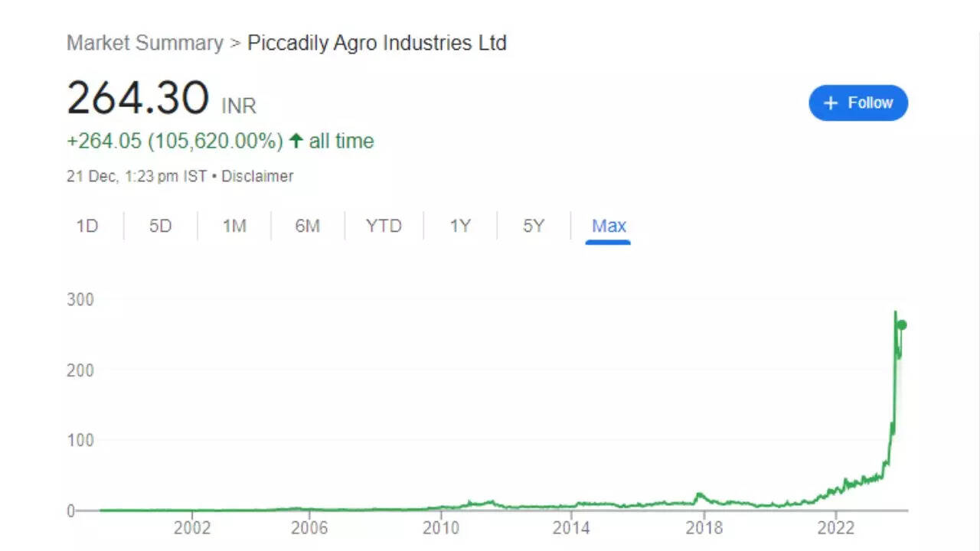Screen dimensions: 980x551
Task: Click the 300 label on price axis
Action: click(x=80, y=299)
